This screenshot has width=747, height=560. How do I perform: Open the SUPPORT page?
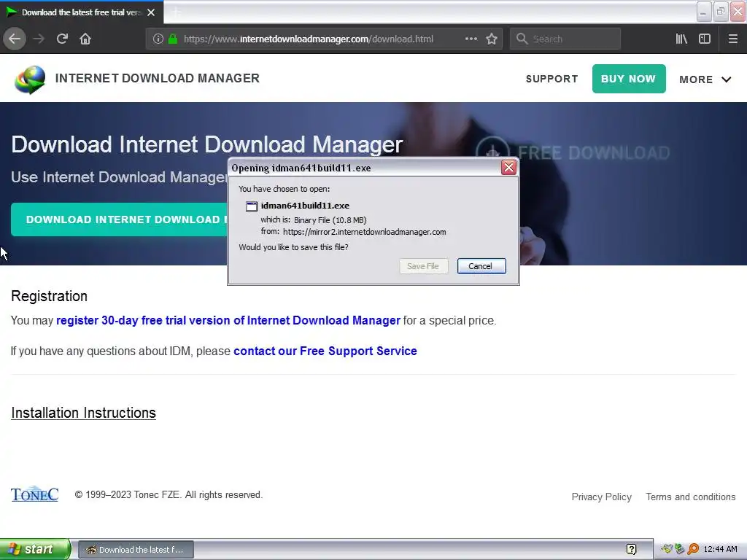(551, 79)
